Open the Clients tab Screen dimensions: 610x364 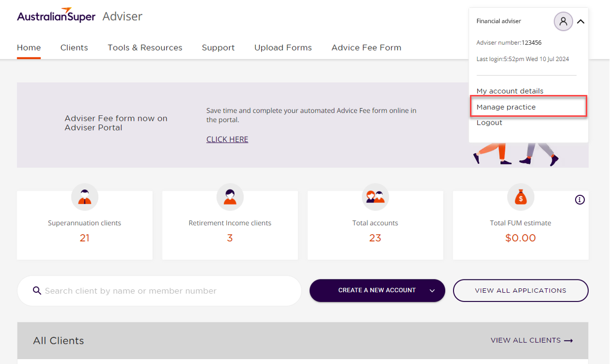click(74, 48)
